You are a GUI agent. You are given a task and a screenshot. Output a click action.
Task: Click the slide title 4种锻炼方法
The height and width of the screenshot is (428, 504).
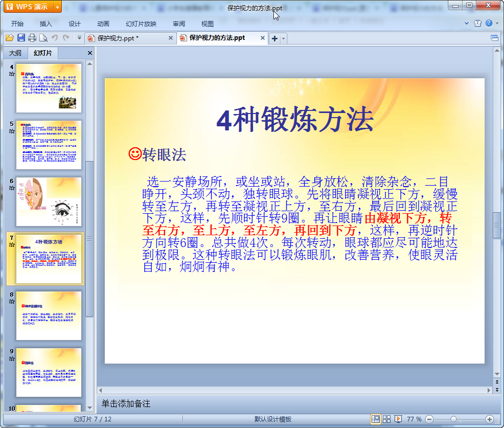click(295, 120)
